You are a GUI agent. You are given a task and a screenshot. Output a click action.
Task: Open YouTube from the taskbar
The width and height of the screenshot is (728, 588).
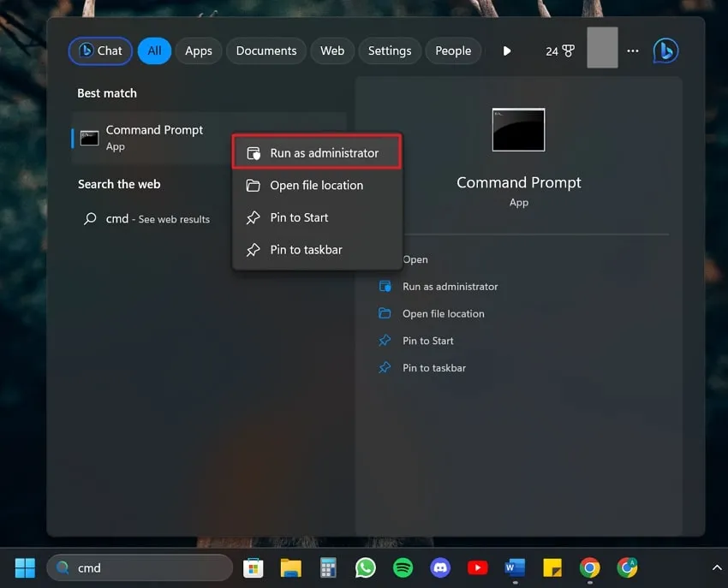[x=477, y=567]
